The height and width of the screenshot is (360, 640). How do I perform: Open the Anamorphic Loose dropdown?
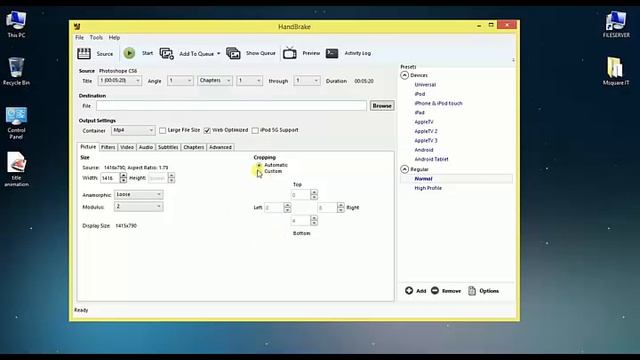click(x=138, y=195)
